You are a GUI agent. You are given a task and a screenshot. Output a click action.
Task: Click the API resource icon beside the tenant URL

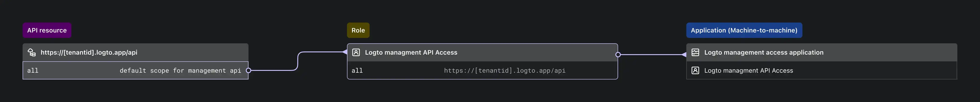(x=32, y=53)
